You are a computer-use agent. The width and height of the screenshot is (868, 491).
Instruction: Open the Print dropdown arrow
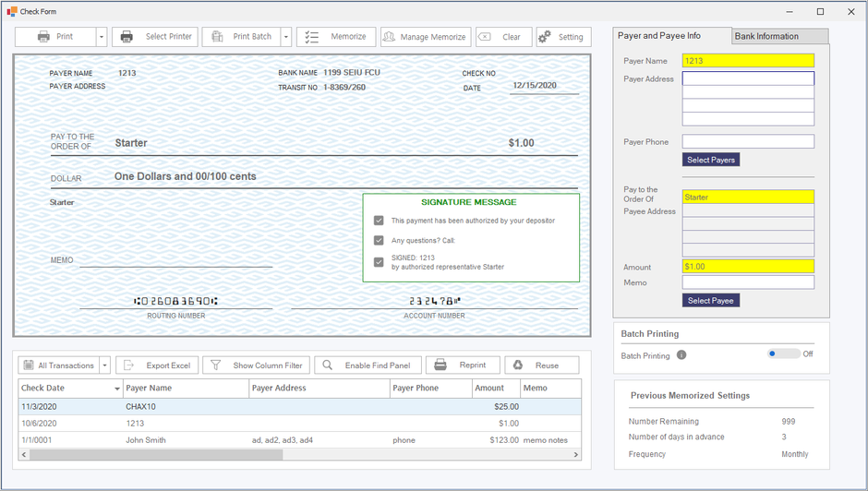[x=102, y=37]
